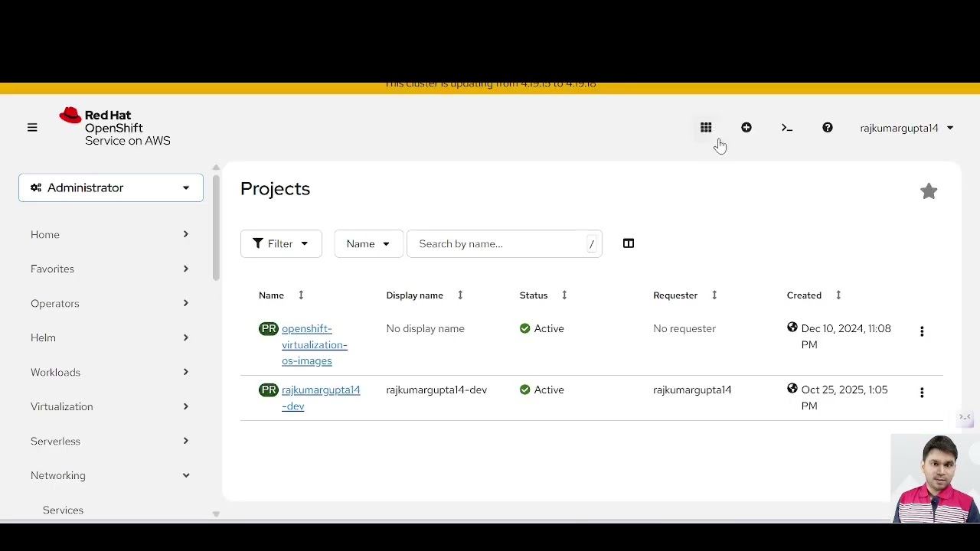Click the cluster updating banner
The height and width of the screenshot is (551, 980).
[x=490, y=86]
